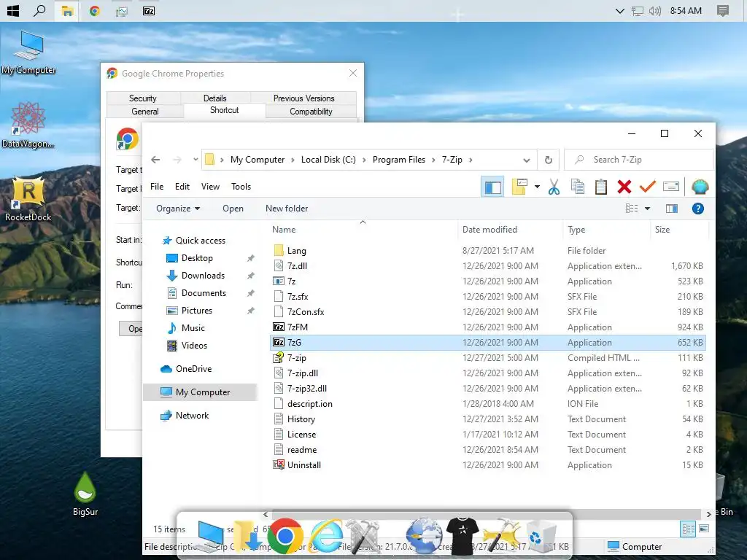Expand the address bar history dropdown
Image resolution: width=747 pixels, height=560 pixels.
click(x=527, y=160)
